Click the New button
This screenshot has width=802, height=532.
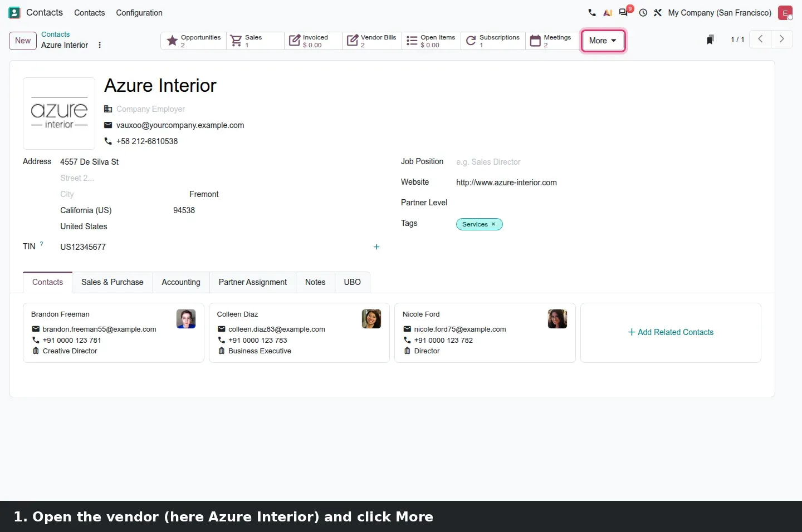pos(23,41)
